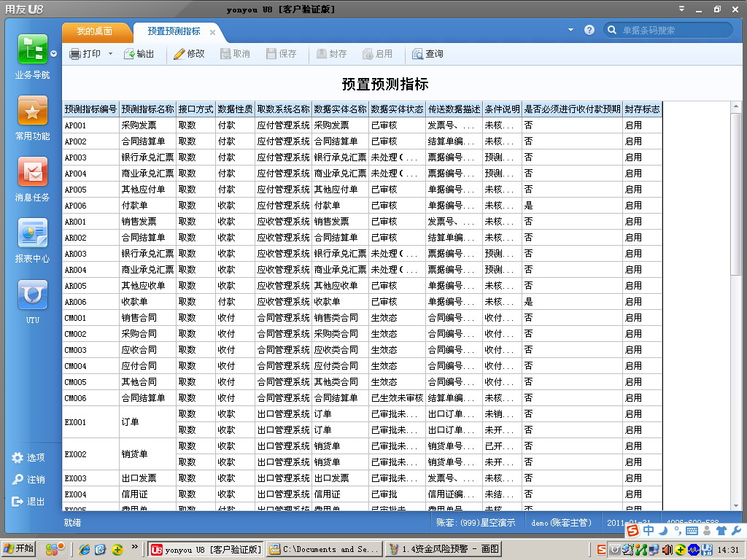Select the 取数系统名称 column header
Viewport: 747px width, 560px height.
(284, 109)
